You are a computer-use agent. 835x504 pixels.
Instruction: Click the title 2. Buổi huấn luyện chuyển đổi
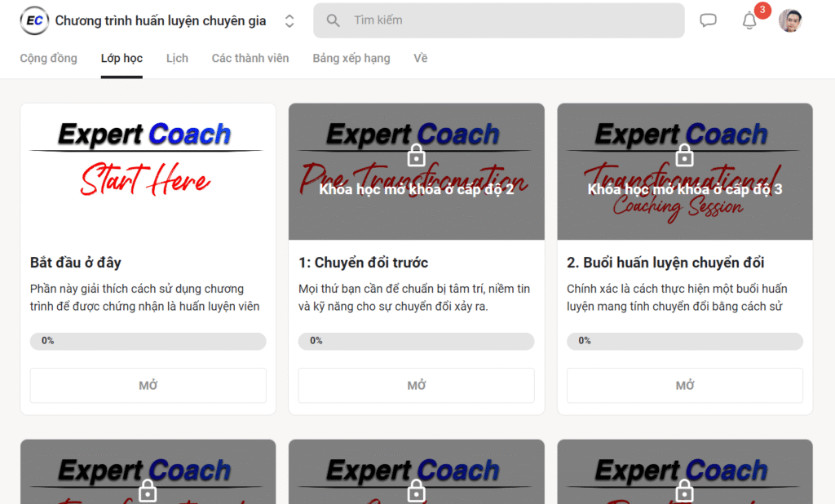[x=665, y=263]
